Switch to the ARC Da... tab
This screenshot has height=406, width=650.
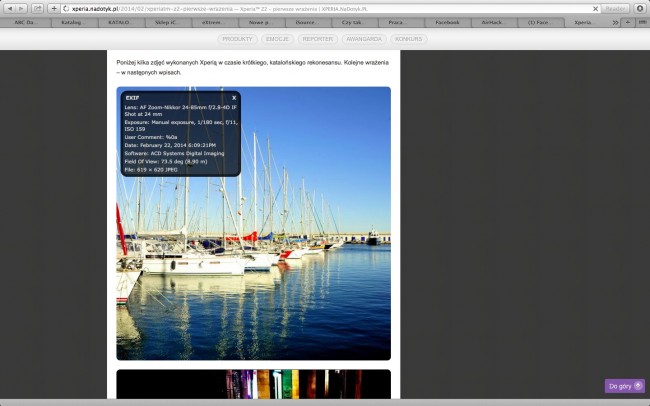click(x=26, y=22)
